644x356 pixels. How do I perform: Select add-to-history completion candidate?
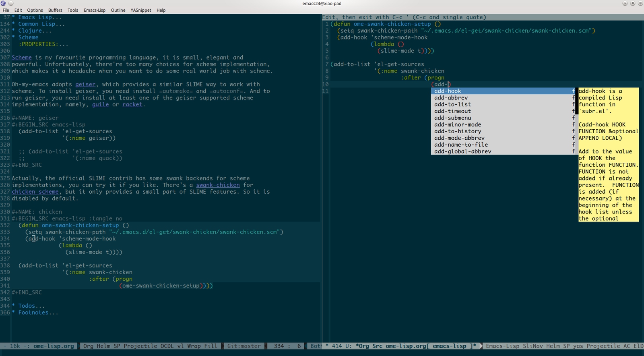(x=503, y=131)
